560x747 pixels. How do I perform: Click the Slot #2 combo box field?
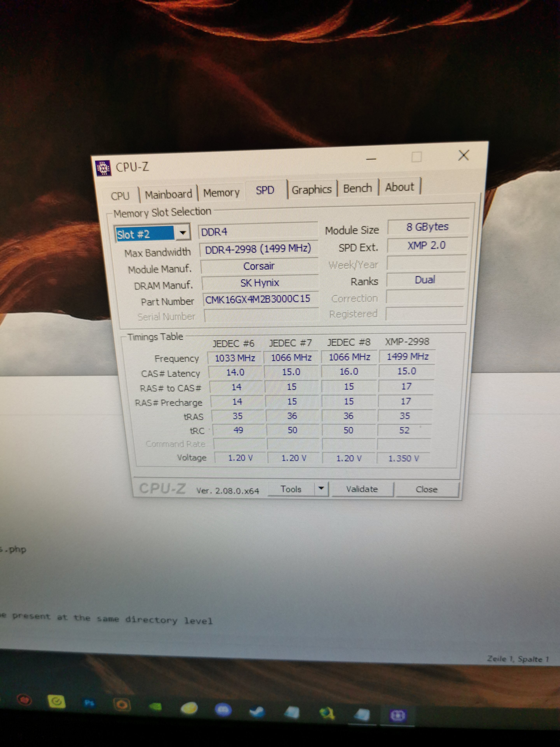pos(145,234)
